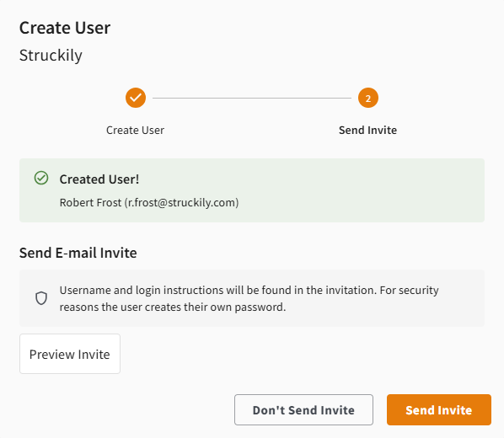The image size is (504, 438).
Task: Click the green success check icon
Action: coord(41,178)
